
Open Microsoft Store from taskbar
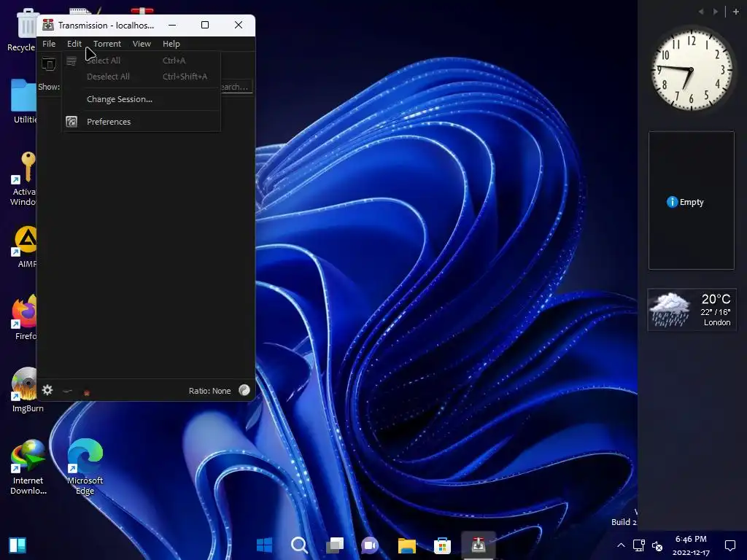pos(443,545)
